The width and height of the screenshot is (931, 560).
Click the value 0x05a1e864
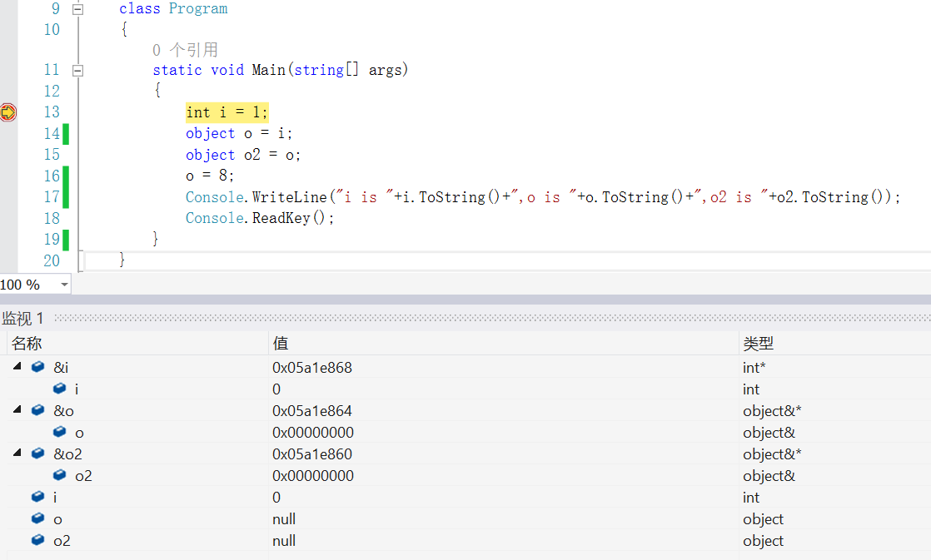pos(312,411)
